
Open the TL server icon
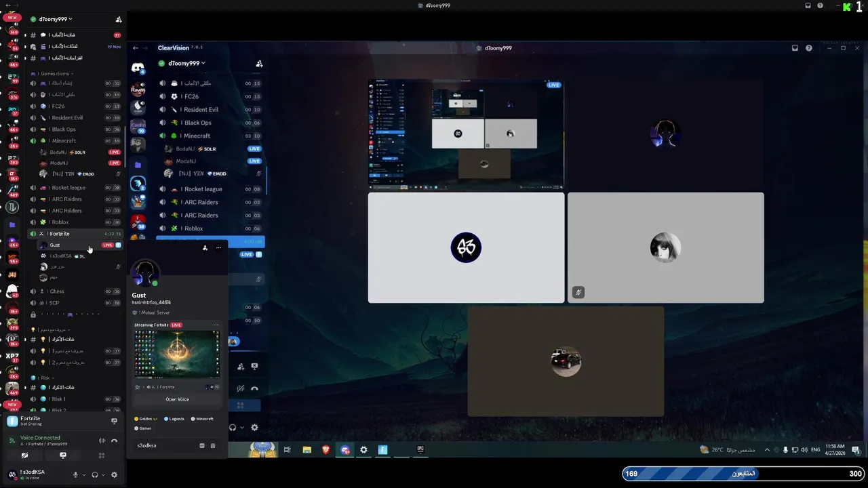coord(12,207)
